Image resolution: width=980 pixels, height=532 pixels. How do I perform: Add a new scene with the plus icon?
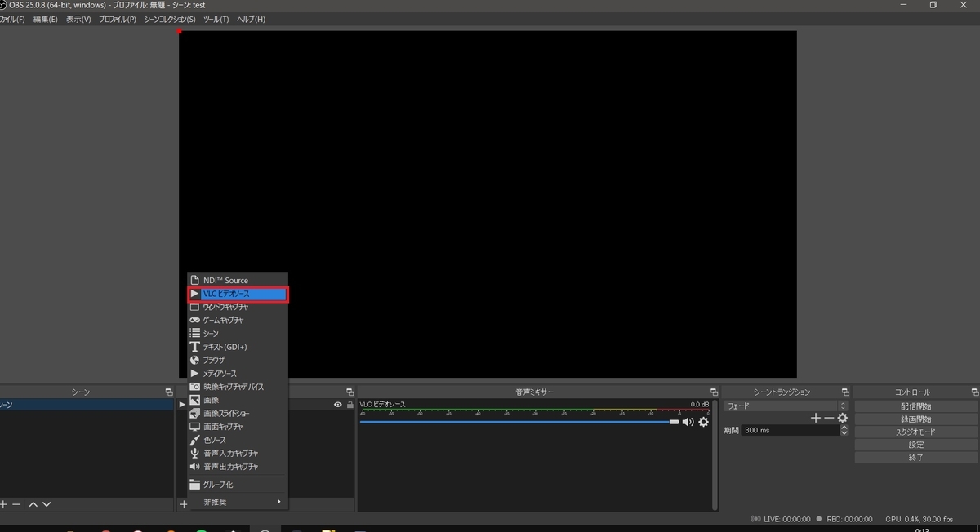[3, 504]
